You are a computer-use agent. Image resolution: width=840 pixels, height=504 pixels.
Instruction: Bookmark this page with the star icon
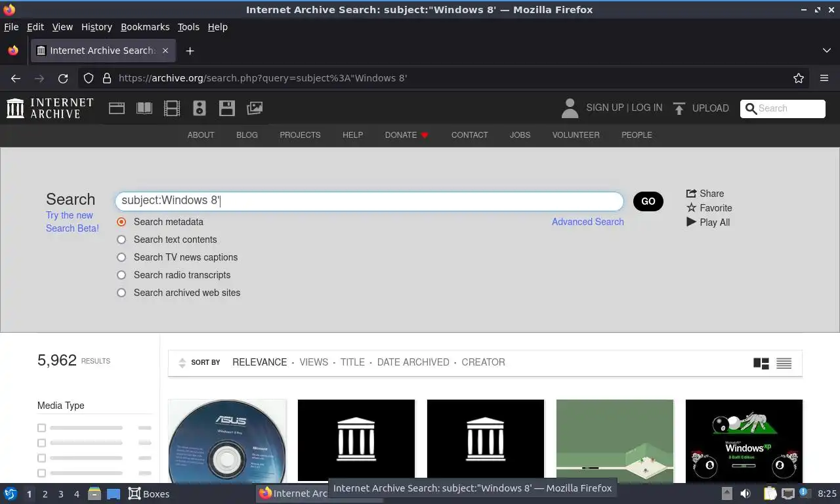coord(799,78)
